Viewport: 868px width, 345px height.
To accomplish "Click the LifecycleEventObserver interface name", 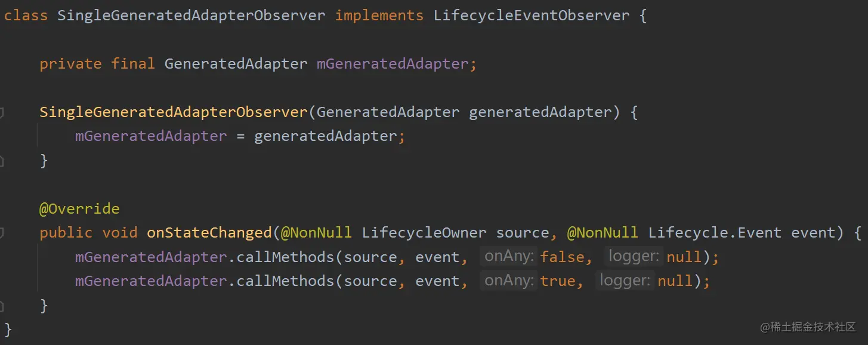I will pos(531,16).
